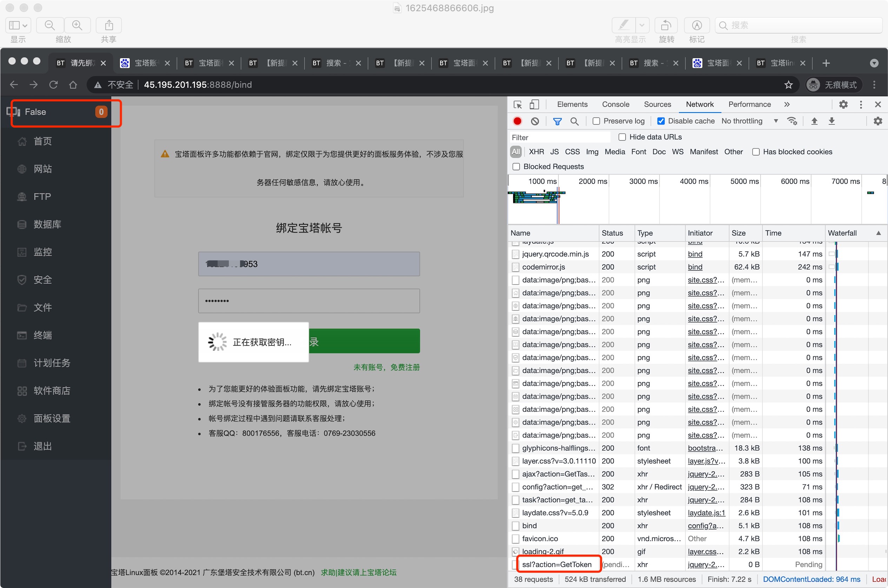
Task: Open a new browser tab with plus
Action: point(826,63)
